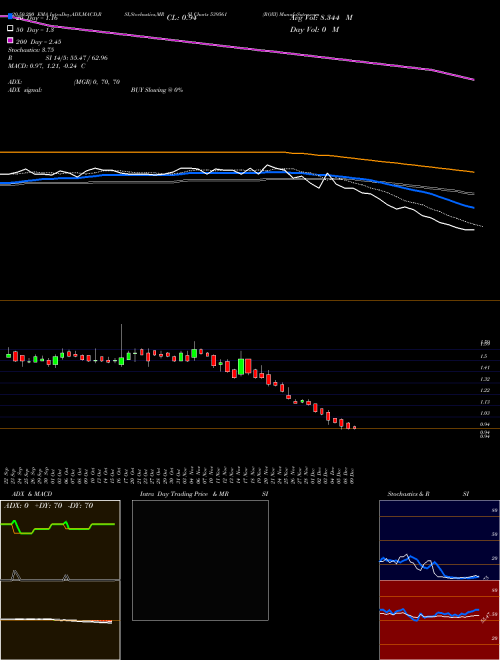Screen dimensions: 500x660
Task: Click the 'ADX: 0 +DY: 70 -DY: 70' readout
Action: coord(48,506)
